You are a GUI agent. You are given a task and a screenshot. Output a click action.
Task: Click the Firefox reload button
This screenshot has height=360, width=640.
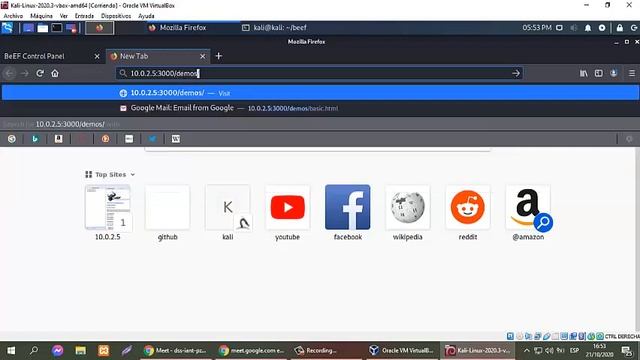40,73
